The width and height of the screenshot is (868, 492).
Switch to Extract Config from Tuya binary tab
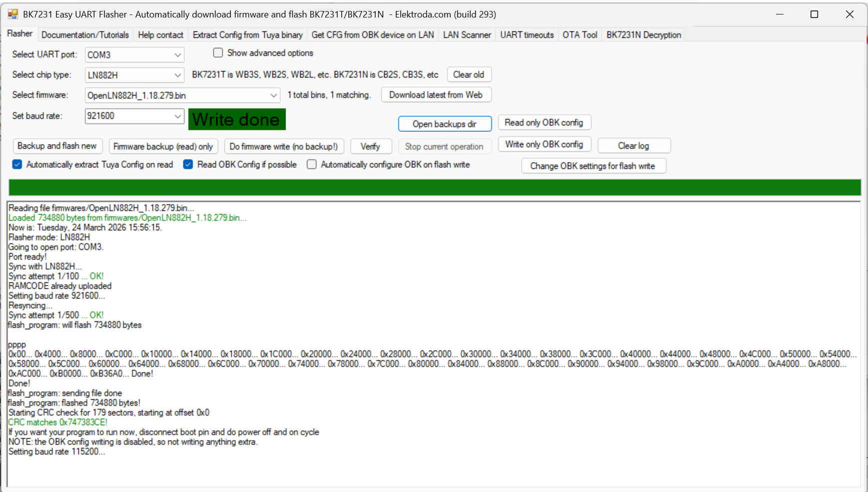pos(248,35)
